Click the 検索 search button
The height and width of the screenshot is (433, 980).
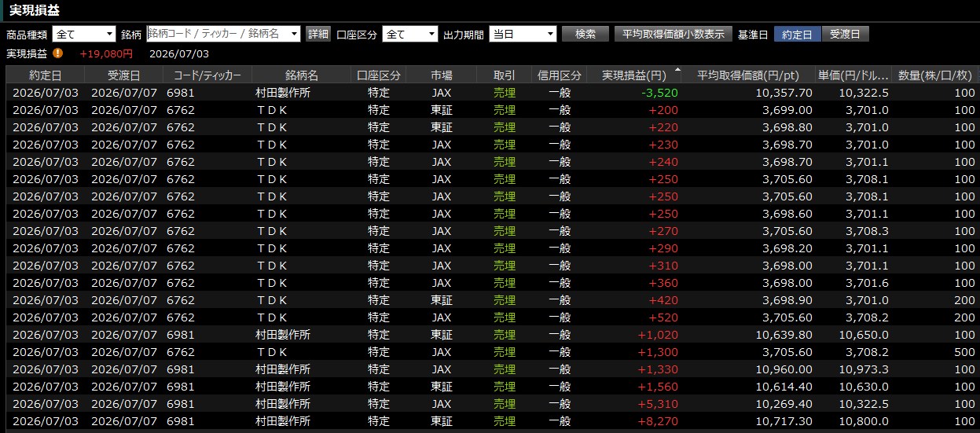pos(585,34)
